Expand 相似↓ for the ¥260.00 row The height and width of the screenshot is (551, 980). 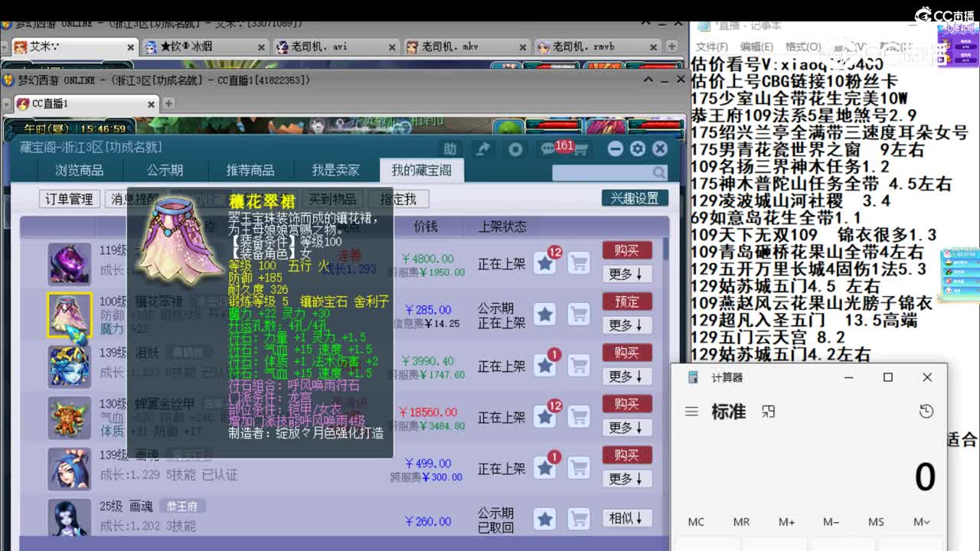(x=626, y=518)
